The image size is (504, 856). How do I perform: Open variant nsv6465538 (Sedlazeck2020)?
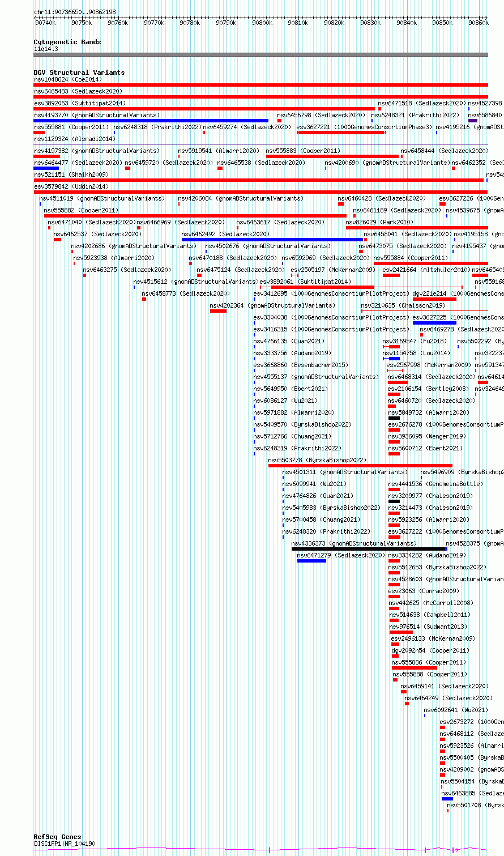(x=261, y=163)
